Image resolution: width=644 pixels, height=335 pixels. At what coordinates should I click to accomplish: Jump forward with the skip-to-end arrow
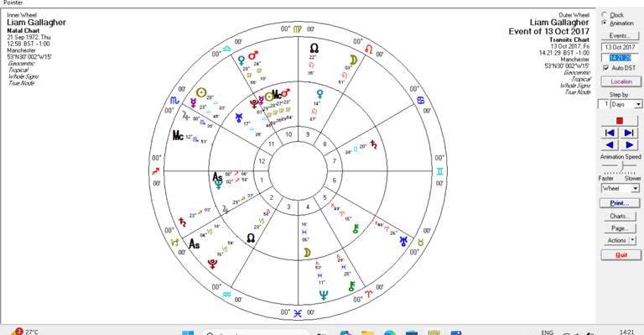click(x=629, y=133)
